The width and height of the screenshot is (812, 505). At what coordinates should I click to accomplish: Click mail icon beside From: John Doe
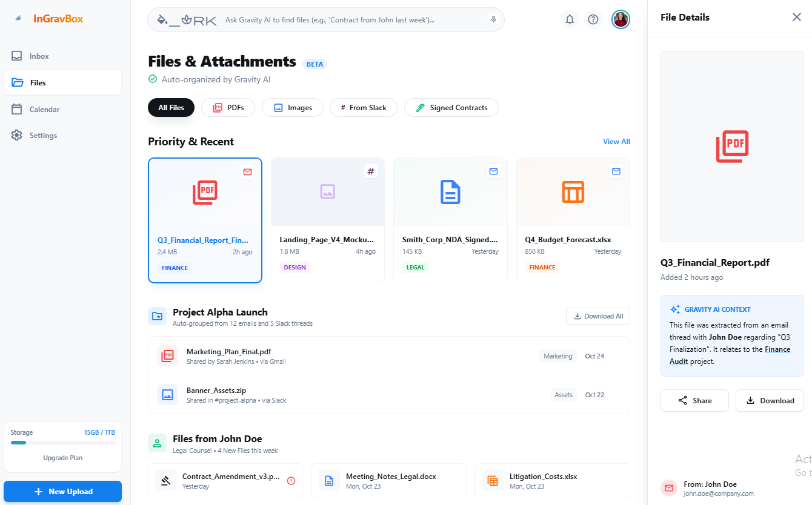pyautogui.click(x=669, y=488)
